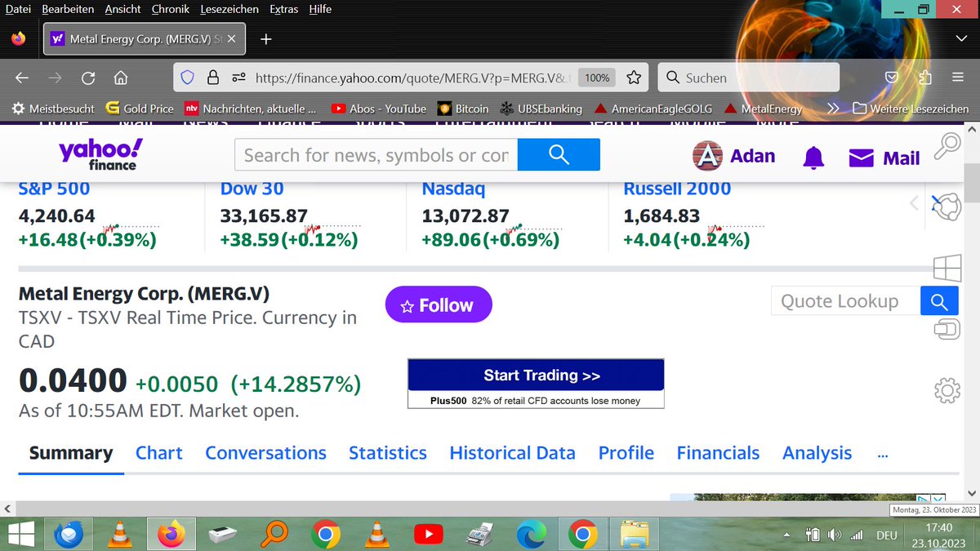Close the Metal Energy Corp. tab

(x=232, y=38)
